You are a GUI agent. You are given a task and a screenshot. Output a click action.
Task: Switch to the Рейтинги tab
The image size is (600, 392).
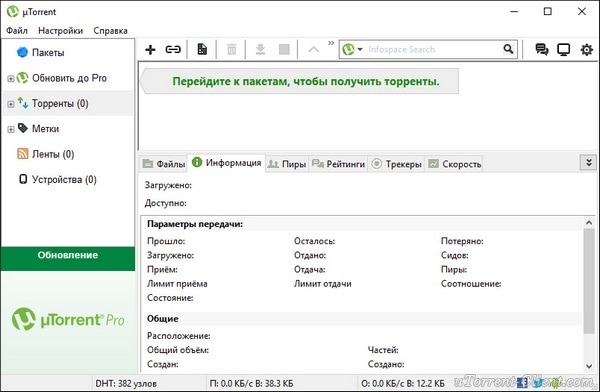[338, 164]
